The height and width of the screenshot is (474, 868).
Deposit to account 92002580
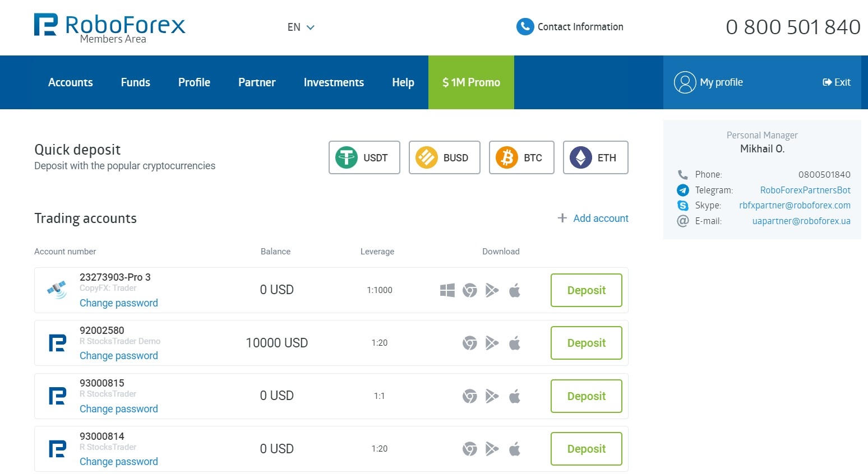(x=587, y=343)
